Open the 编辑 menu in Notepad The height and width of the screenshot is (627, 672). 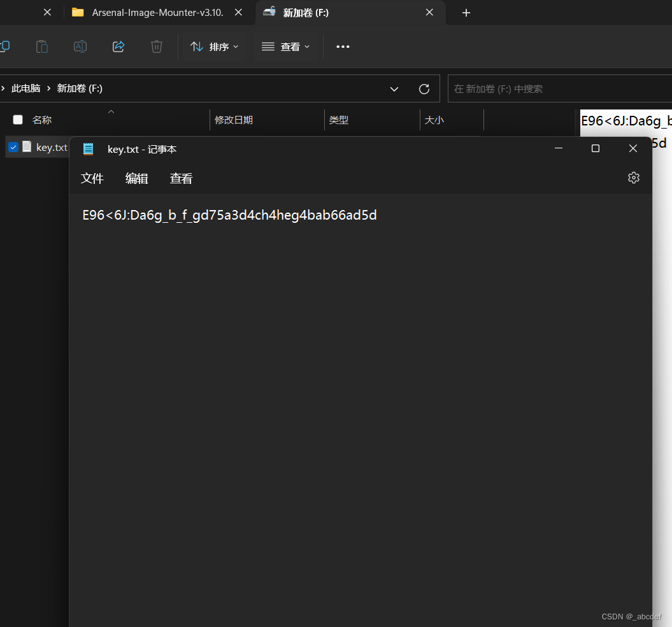(x=137, y=178)
